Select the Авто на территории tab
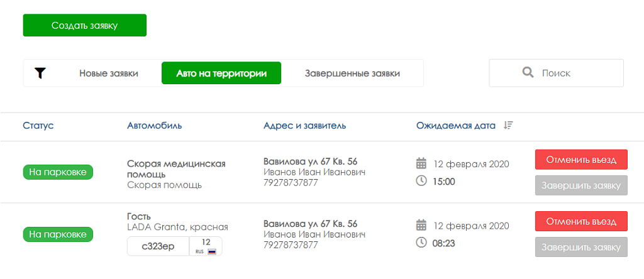Screen dimensions: 644x279 point(221,73)
